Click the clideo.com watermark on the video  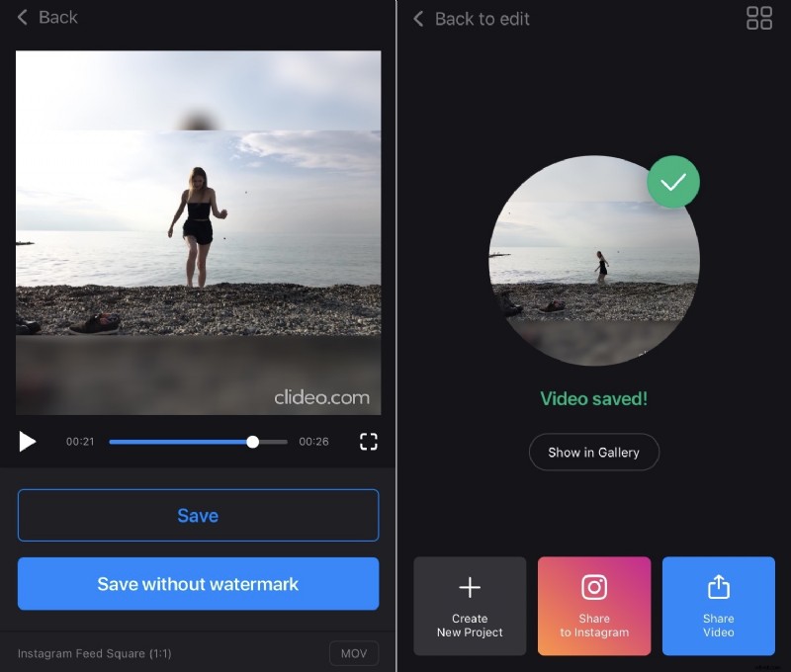321,397
